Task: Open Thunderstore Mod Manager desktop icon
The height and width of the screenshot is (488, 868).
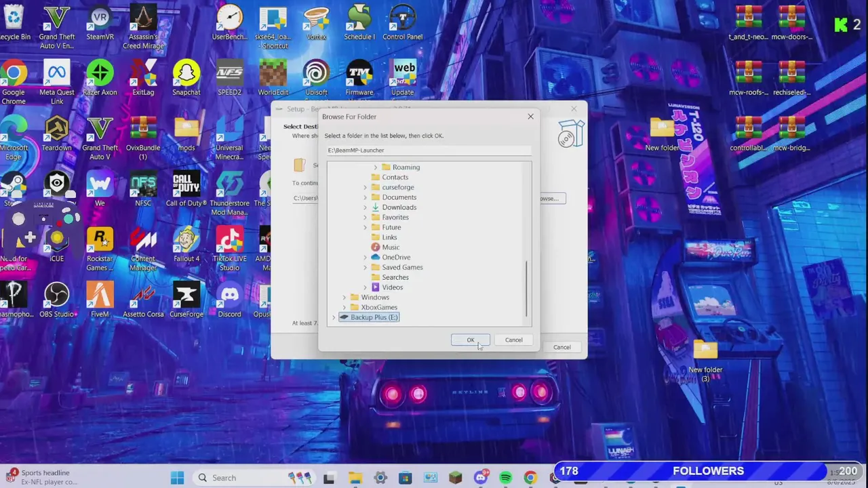Action: (x=229, y=195)
